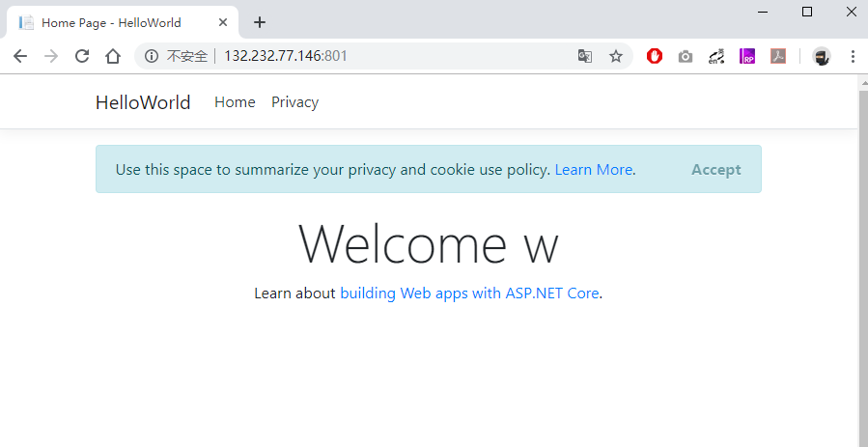The width and height of the screenshot is (868, 447).
Task: Close the browser window
Action: pos(852,12)
